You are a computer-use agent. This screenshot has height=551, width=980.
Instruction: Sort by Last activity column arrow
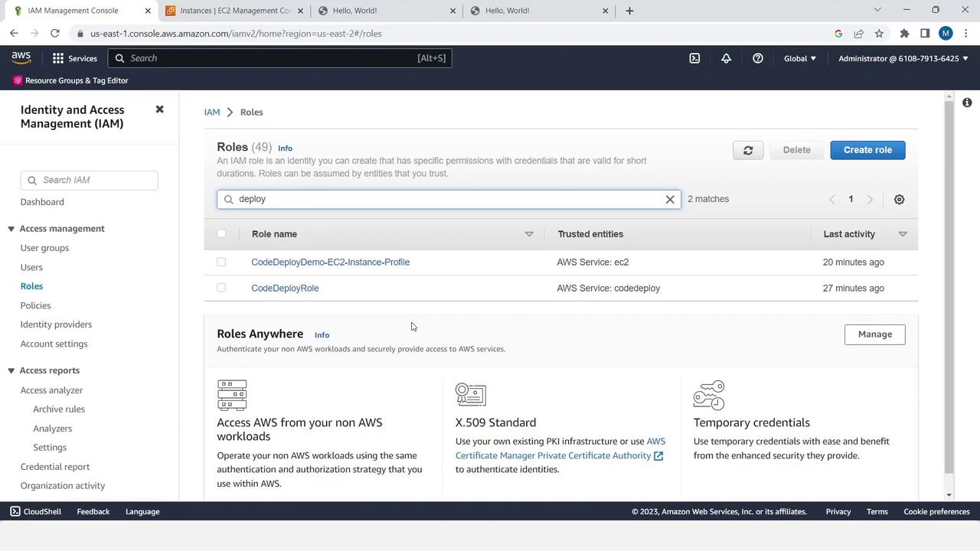coord(903,234)
